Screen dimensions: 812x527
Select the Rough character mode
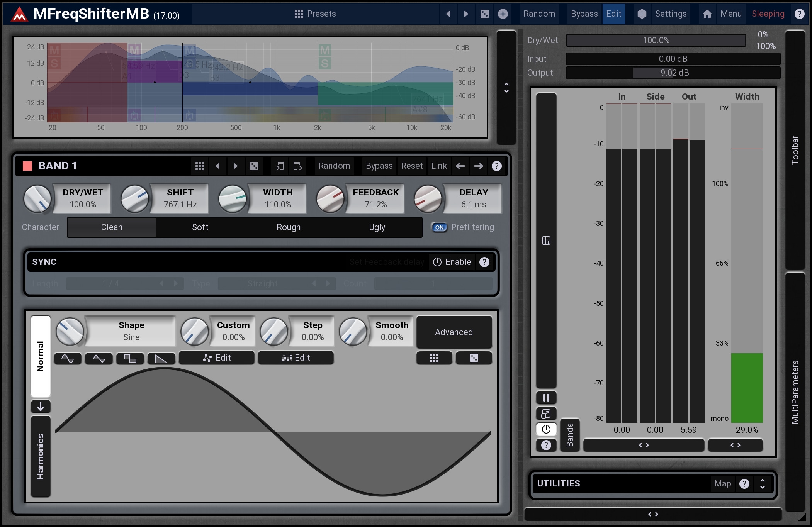[x=289, y=227]
